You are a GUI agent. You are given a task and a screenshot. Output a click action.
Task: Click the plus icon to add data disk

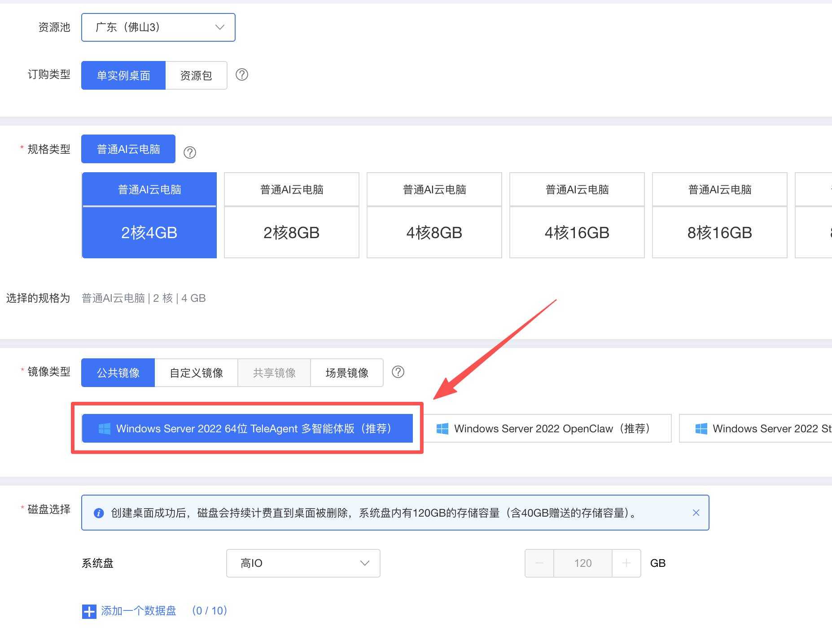click(x=89, y=611)
